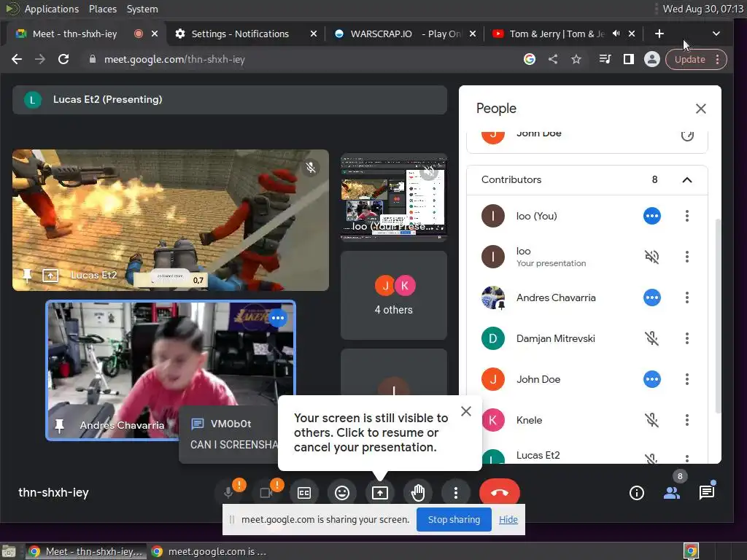Reload the page
Image resolution: width=747 pixels, height=560 pixels.
coord(63,59)
